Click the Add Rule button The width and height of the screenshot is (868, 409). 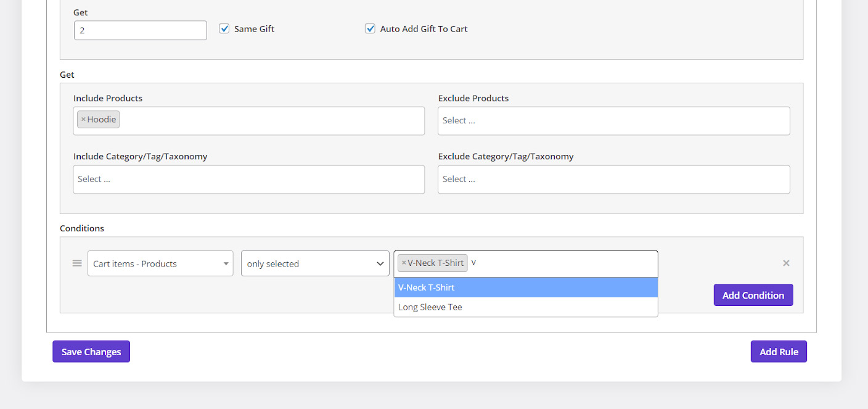tap(779, 352)
